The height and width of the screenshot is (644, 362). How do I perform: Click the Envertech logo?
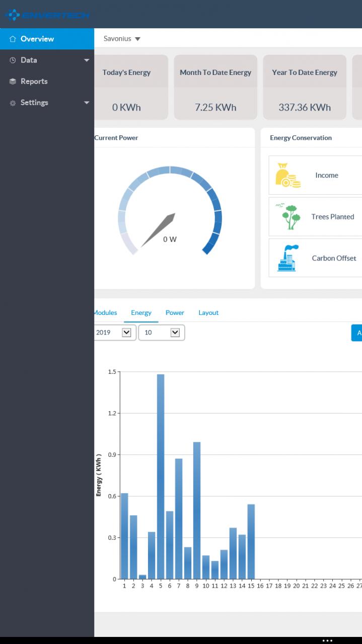47,15
